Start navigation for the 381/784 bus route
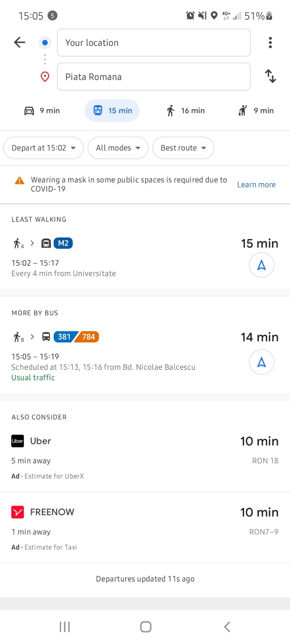The image size is (290, 644). click(261, 362)
